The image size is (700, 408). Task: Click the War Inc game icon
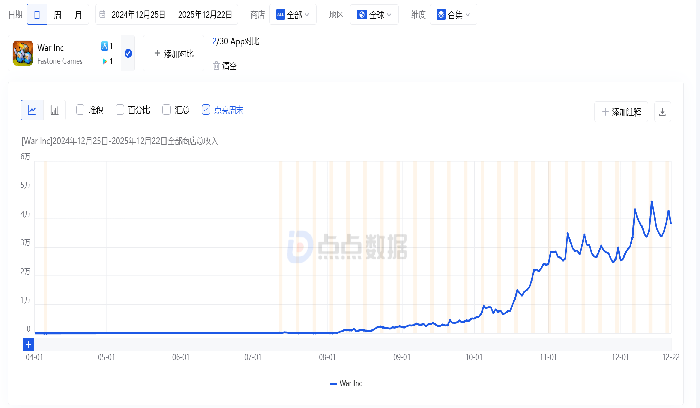23,53
